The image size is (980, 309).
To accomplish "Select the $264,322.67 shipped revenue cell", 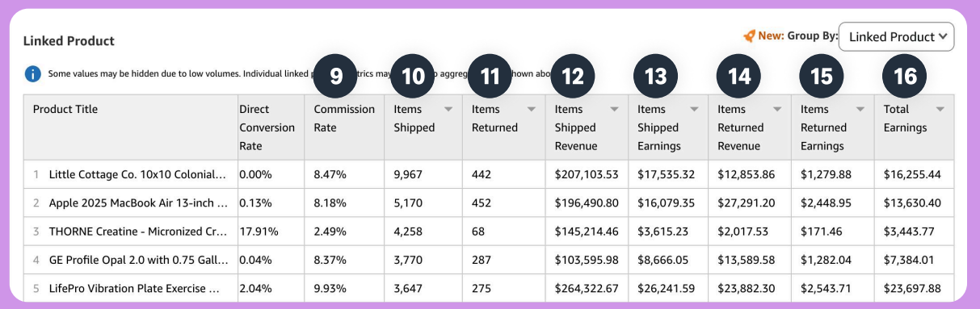I will pos(587,288).
